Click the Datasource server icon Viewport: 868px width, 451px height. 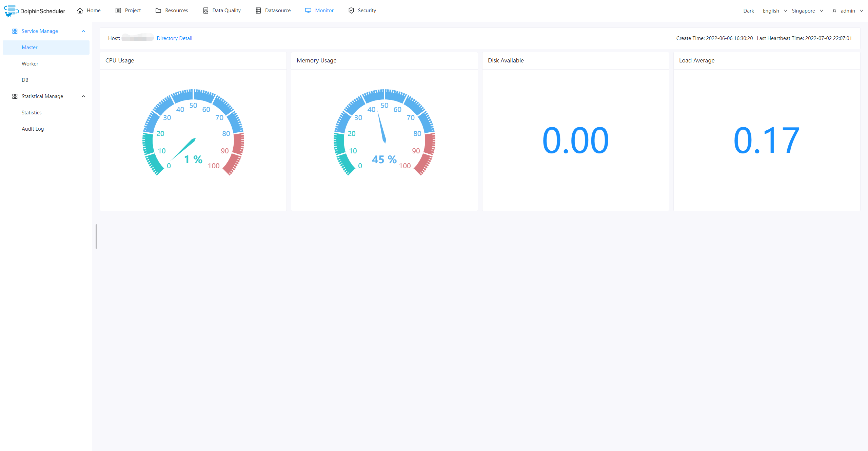(258, 11)
